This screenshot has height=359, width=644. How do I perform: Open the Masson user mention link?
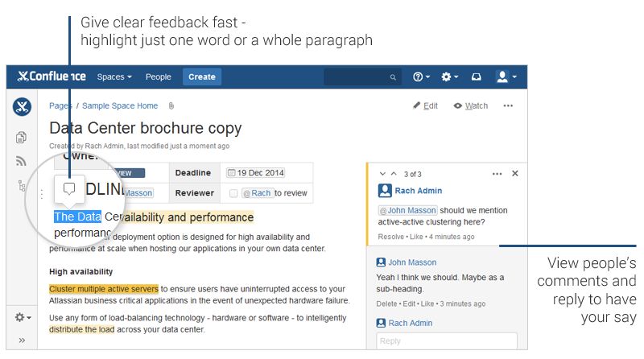tap(138, 193)
